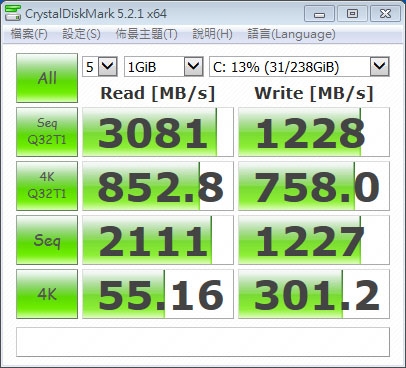Expand the 1GiB test size dropdown
The image size is (406, 368).
click(x=164, y=67)
